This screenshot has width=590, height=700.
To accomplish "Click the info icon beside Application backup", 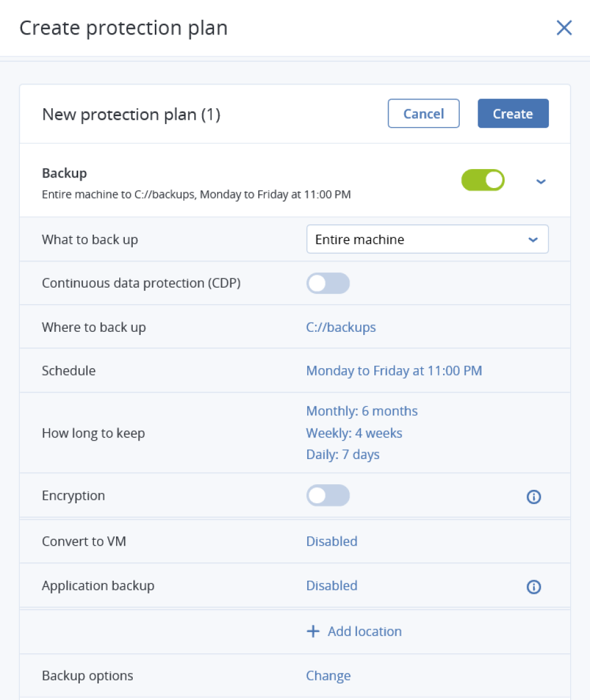I will (533, 587).
